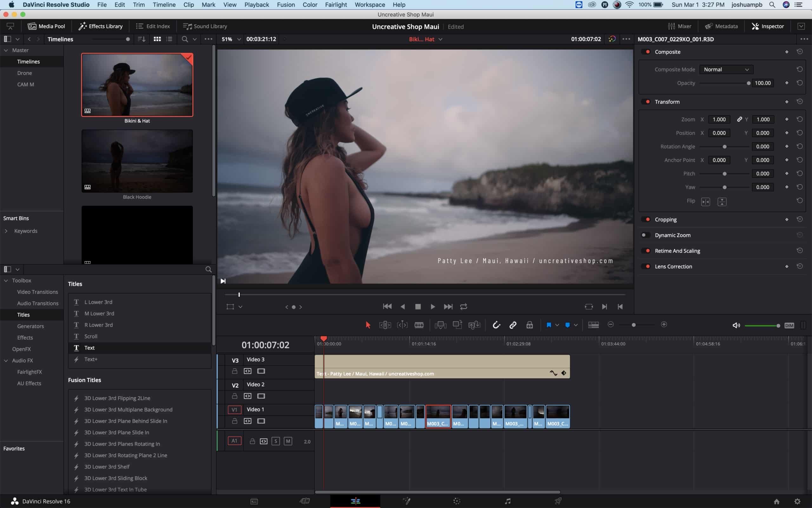
Task: Open the Edit Index panel
Action: (x=153, y=26)
